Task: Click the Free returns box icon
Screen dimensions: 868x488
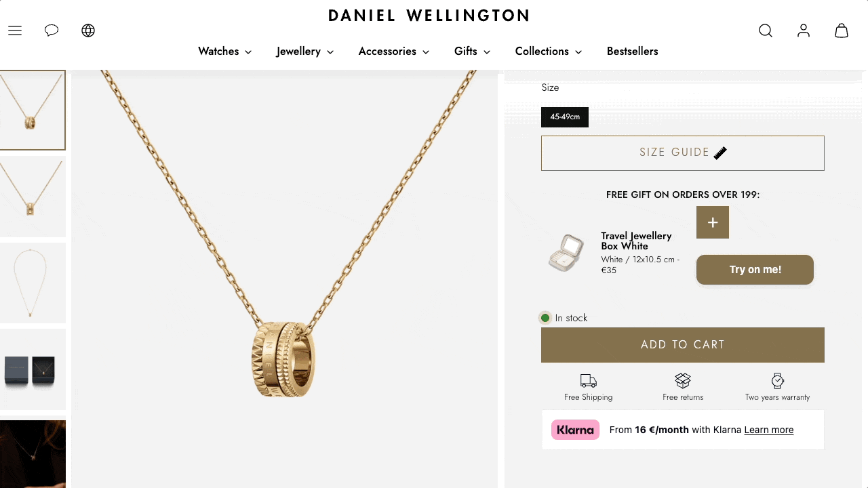Action: 683,380
